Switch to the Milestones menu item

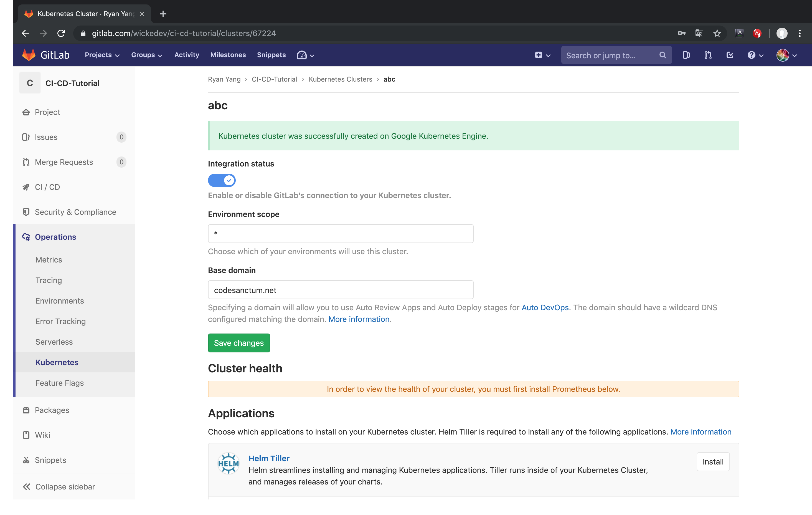(228, 55)
